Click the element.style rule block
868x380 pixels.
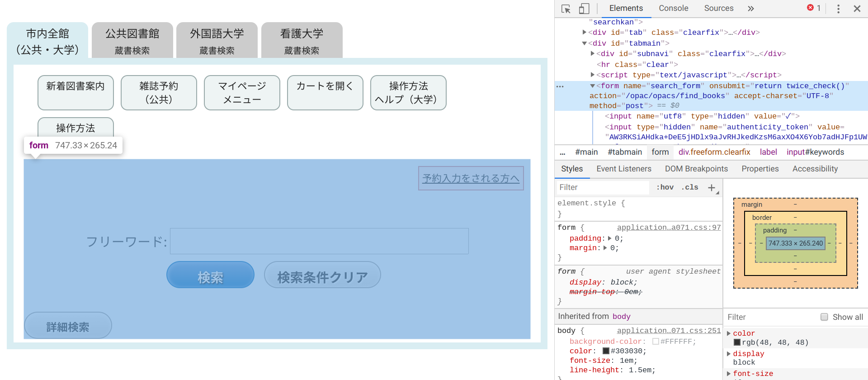coord(638,209)
